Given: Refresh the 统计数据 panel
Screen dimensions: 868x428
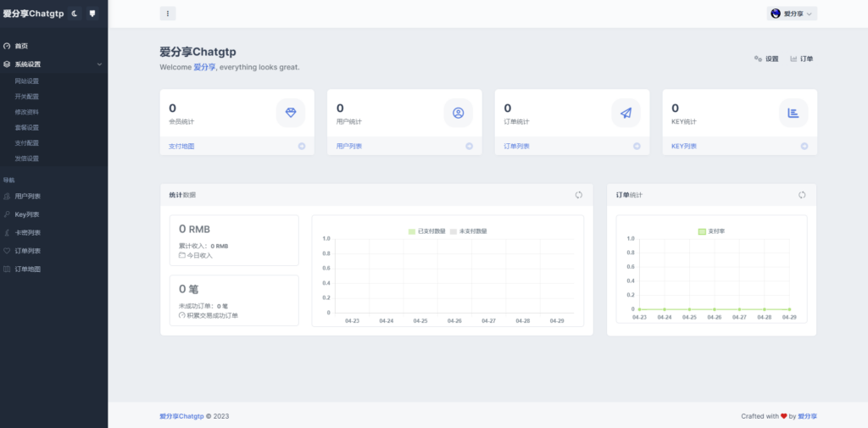Looking at the screenshot, I should (579, 195).
